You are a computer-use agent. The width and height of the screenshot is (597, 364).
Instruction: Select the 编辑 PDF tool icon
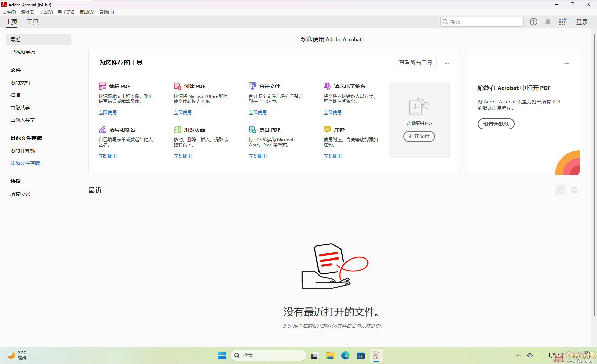(102, 86)
